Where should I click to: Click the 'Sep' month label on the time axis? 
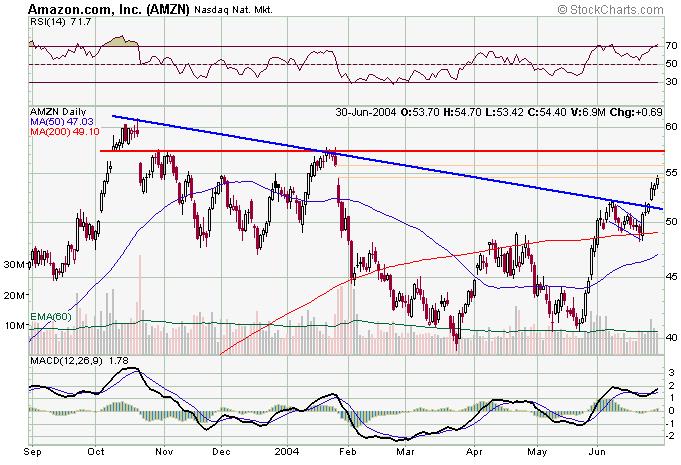pyautogui.click(x=33, y=452)
